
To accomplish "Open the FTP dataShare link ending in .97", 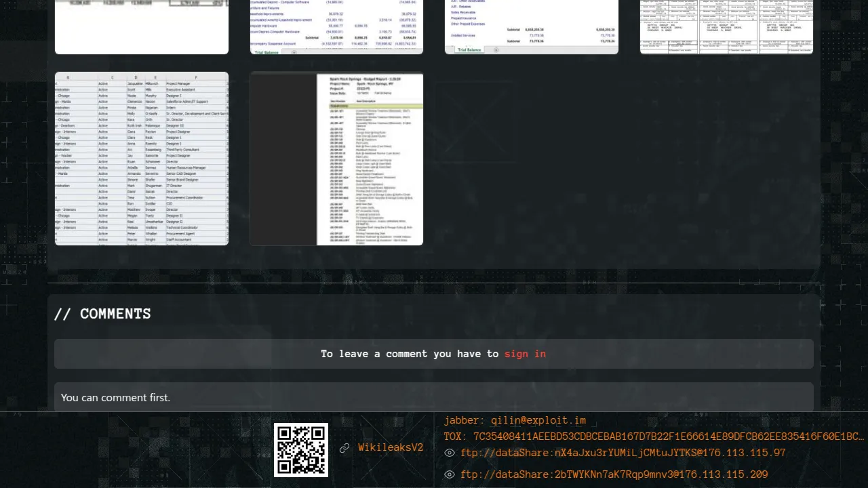I will click(623, 453).
